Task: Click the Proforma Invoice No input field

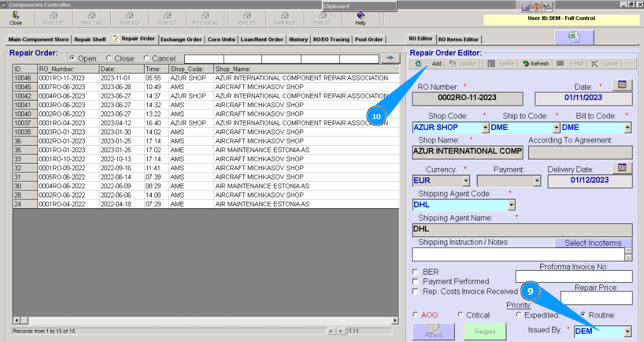Action: coord(574,277)
